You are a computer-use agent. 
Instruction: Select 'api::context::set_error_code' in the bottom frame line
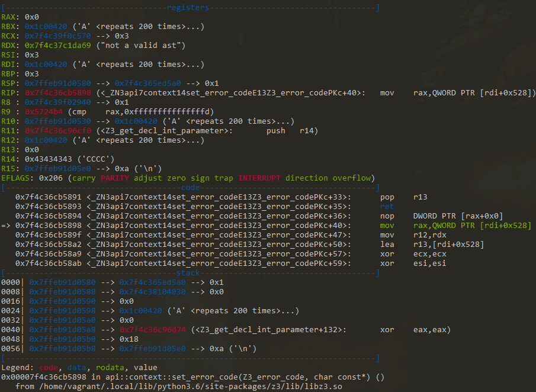(x=172, y=377)
